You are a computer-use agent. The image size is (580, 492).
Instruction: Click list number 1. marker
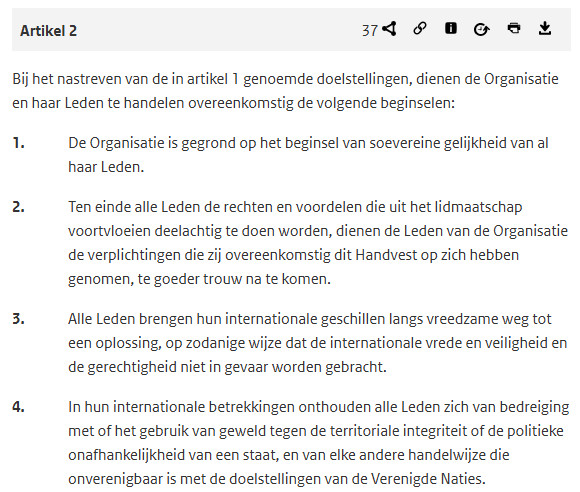tap(18, 143)
